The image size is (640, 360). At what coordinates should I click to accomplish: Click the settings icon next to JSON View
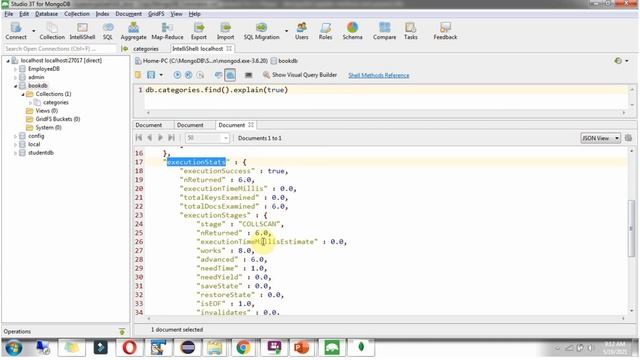[628, 138]
